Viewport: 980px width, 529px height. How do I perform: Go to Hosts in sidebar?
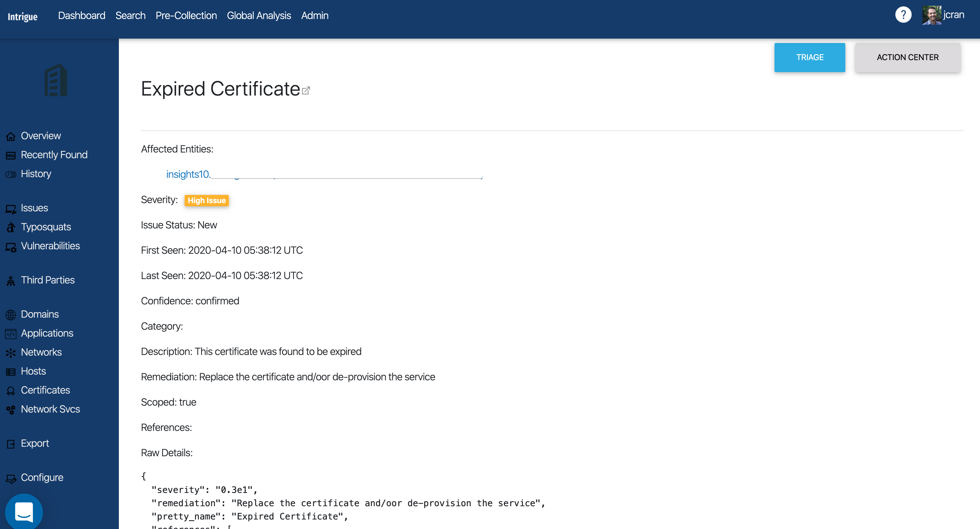tap(33, 371)
